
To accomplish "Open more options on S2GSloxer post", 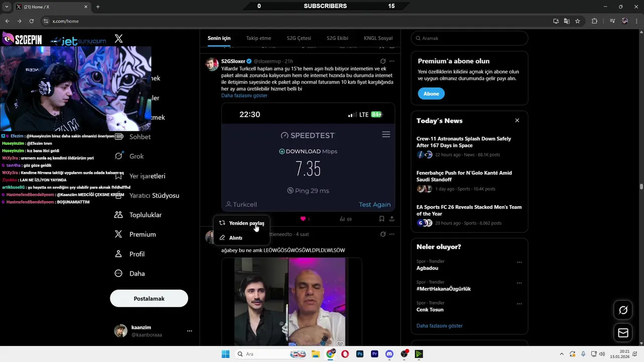I will [x=392, y=61].
